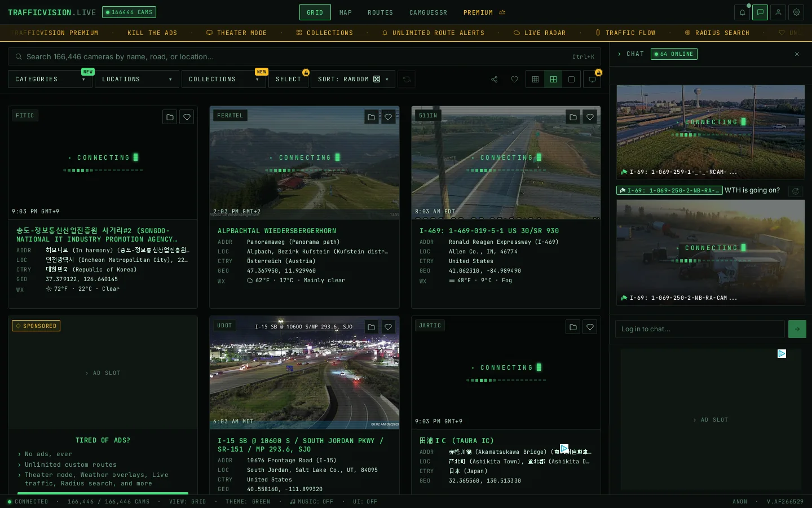This screenshot has width=812, height=508.
Task: Switch to dense small grid view
Action: 535,80
